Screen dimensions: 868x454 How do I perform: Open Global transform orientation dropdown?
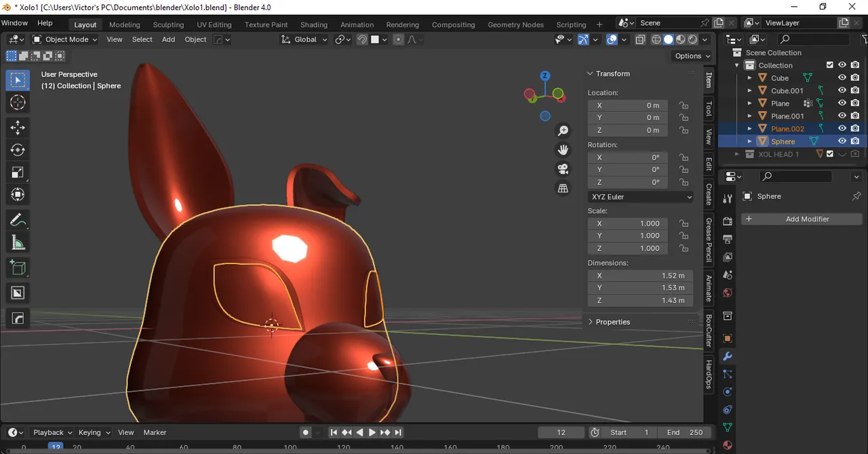pos(304,39)
